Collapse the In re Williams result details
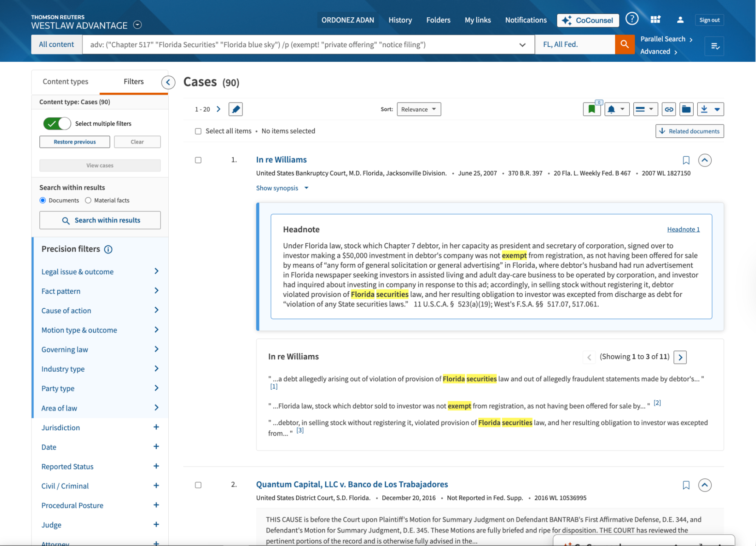Screen dimensions: 756x546 705,160
